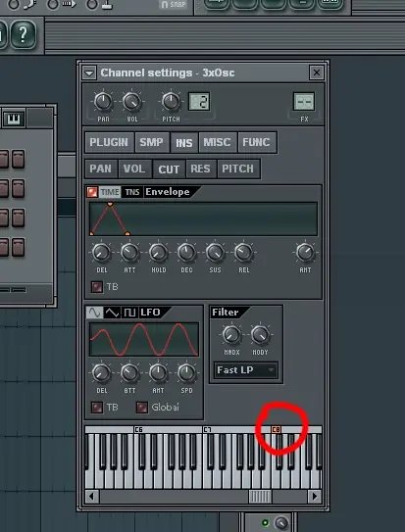The height and width of the screenshot is (532, 405).
Task: Click the LFO DEL knob
Action: (x=102, y=373)
